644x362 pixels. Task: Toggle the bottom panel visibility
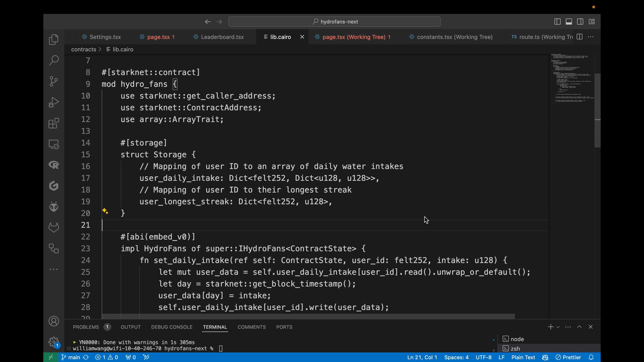tap(569, 22)
